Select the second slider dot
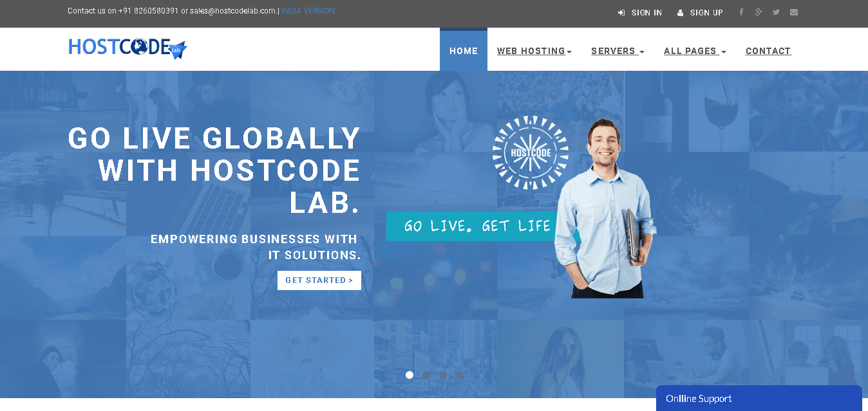Viewport: 868px width, 411px height. pos(426,375)
